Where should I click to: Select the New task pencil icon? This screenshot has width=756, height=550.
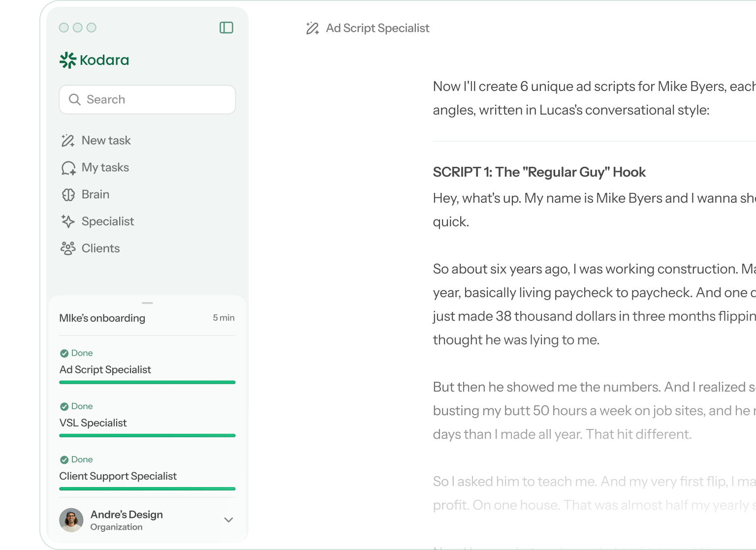point(67,140)
